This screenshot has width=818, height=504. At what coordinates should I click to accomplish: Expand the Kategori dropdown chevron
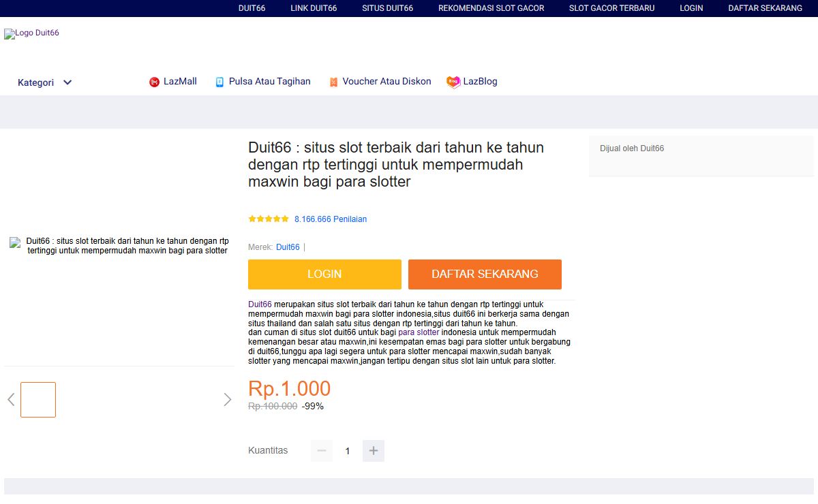(67, 82)
